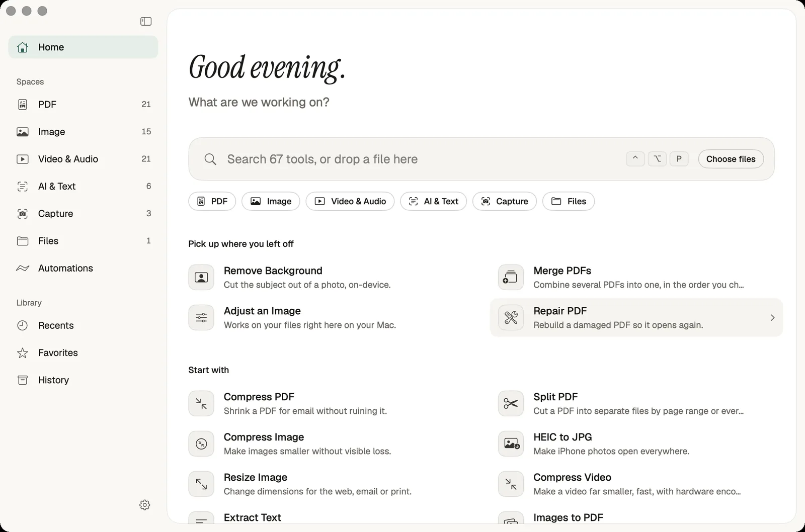This screenshot has height=532, width=805.
Task: Toggle the sidebar panel icon
Action: (146, 21)
